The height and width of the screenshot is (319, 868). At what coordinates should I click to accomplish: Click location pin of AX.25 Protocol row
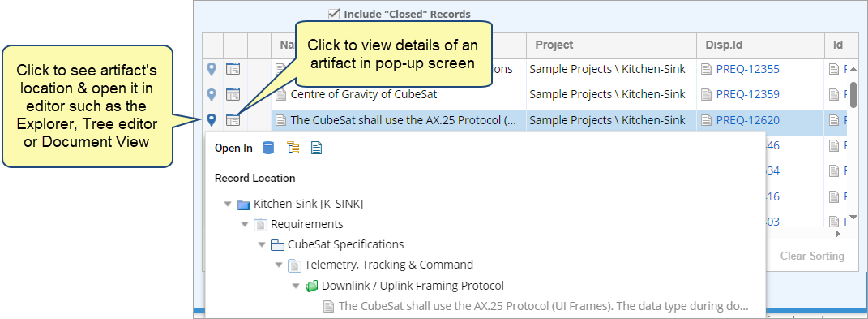[212, 119]
